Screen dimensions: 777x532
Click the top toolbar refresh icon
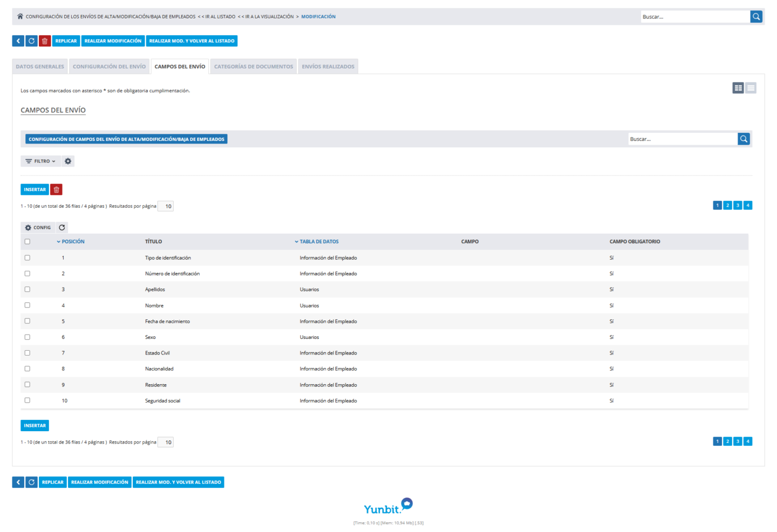point(31,41)
